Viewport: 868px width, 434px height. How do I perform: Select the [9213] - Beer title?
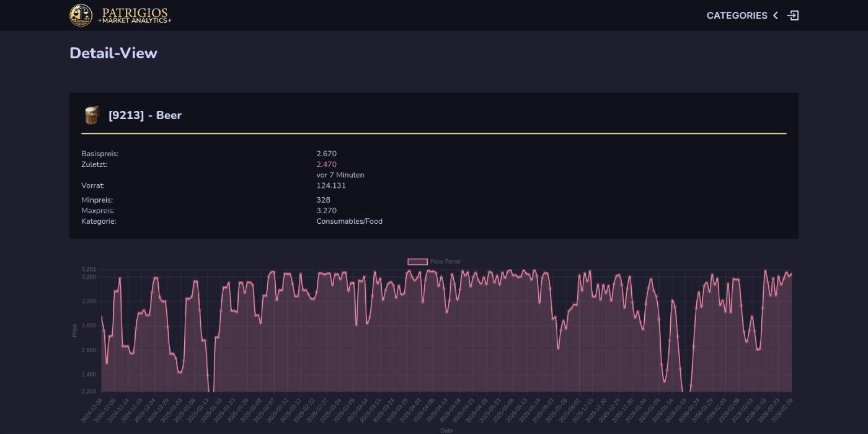tap(144, 115)
